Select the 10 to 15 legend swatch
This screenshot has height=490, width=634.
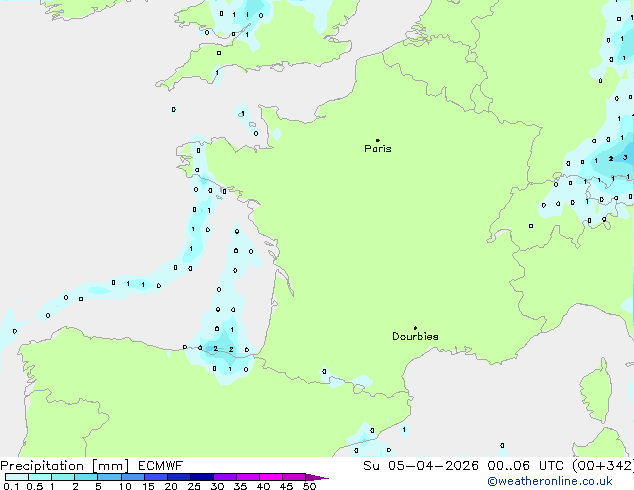132,477
